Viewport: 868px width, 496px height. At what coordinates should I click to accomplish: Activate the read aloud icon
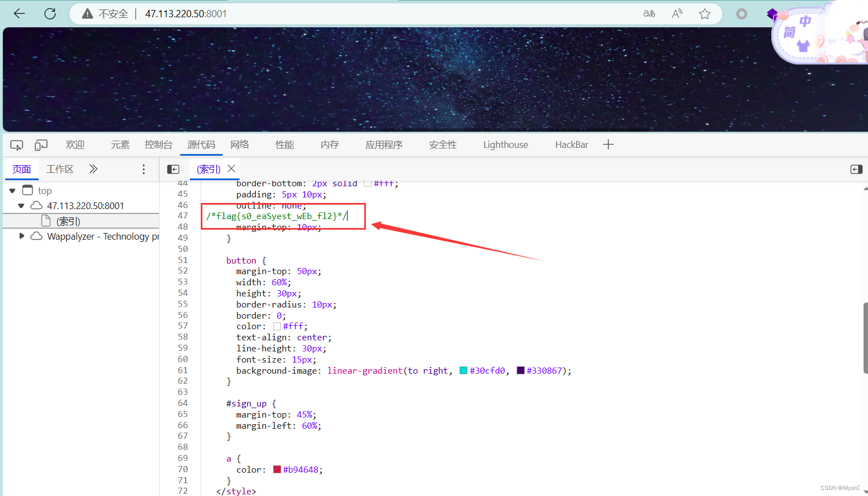677,13
